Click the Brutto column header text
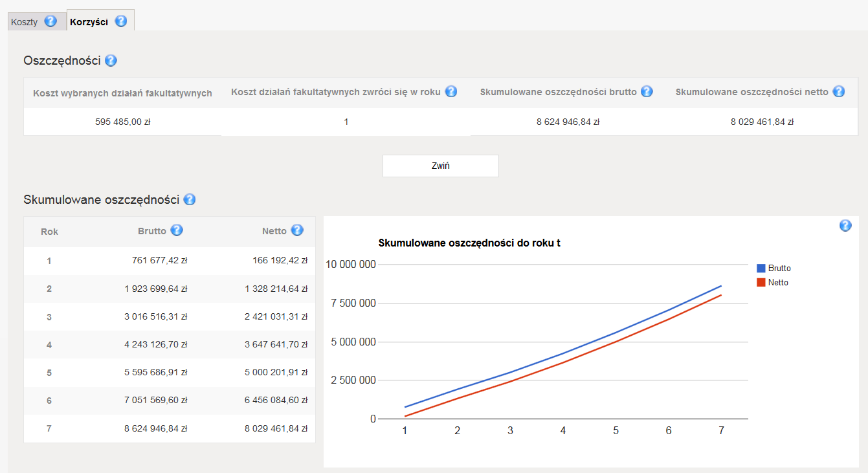 152,231
